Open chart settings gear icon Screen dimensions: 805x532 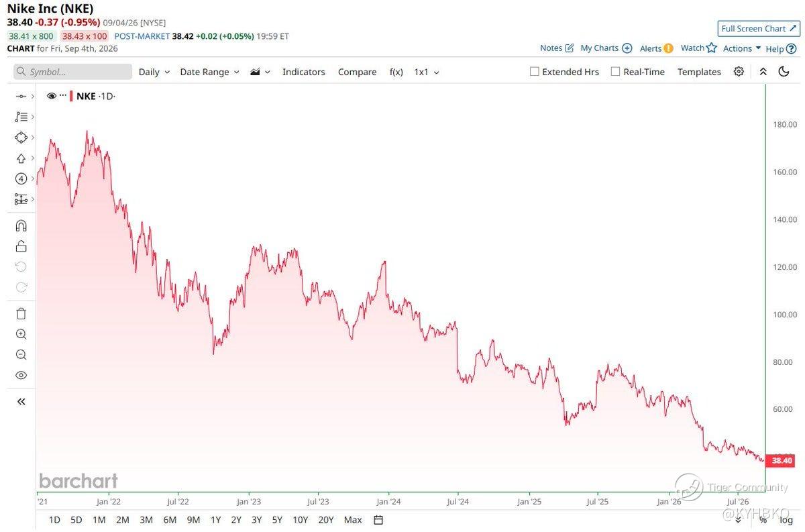(x=739, y=72)
